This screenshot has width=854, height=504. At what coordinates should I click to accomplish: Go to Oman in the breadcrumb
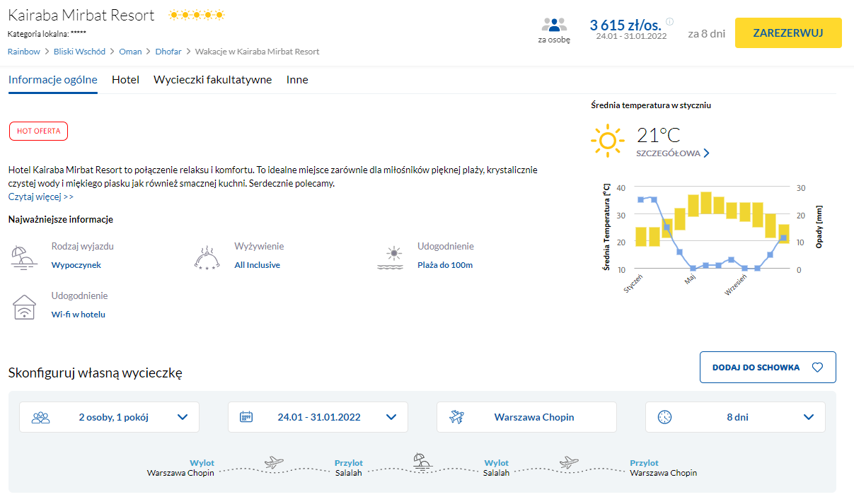130,52
